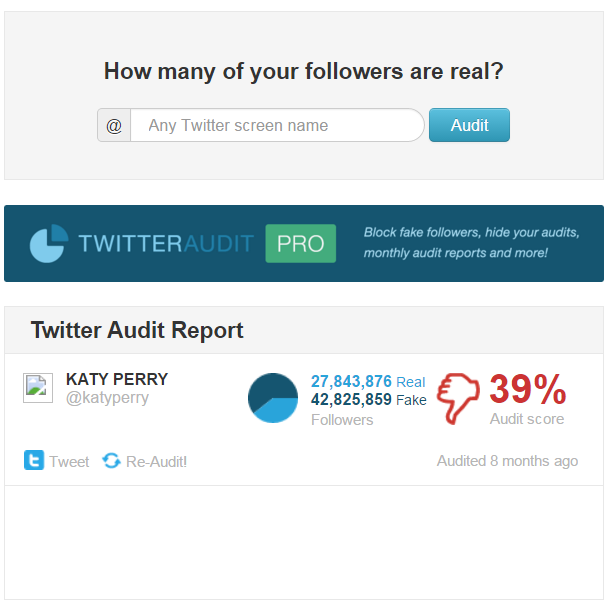Focus the Twitter screen name input field
The image size is (612, 608).
[277, 125]
